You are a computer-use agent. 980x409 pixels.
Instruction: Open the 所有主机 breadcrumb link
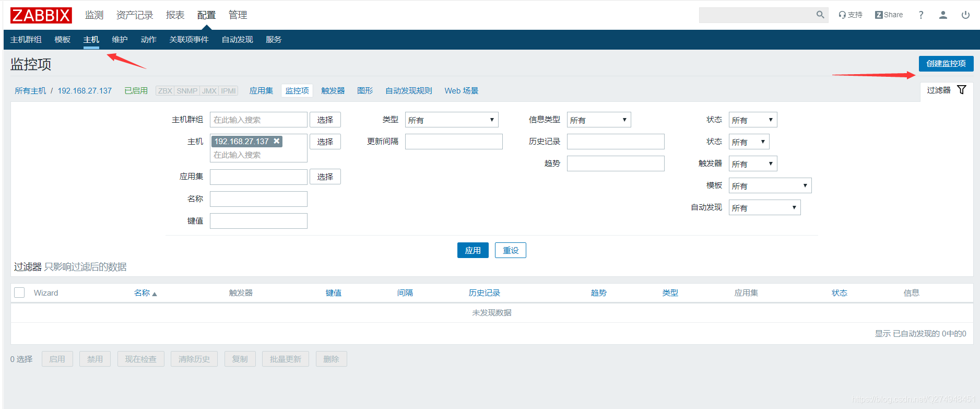pos(30,91)
